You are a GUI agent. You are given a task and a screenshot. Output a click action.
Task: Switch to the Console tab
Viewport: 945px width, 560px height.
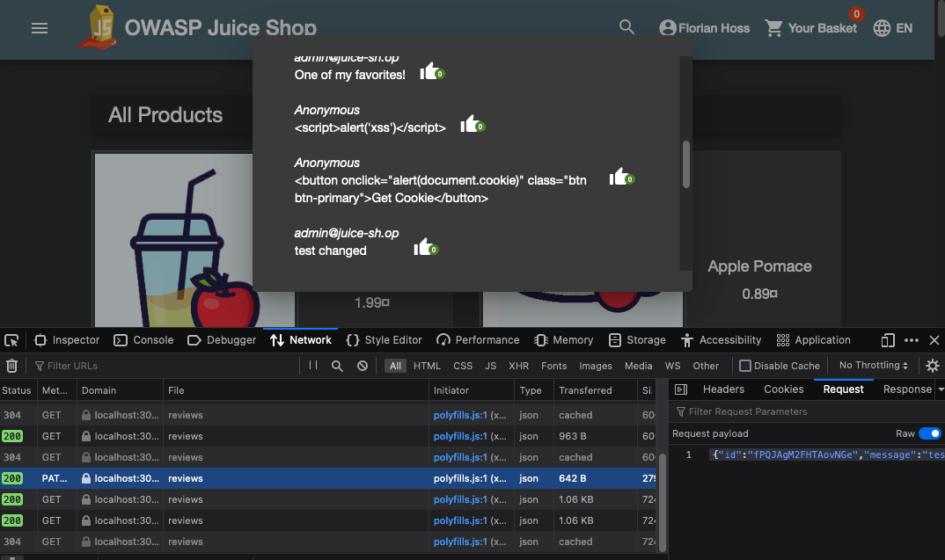pos(143,340)
